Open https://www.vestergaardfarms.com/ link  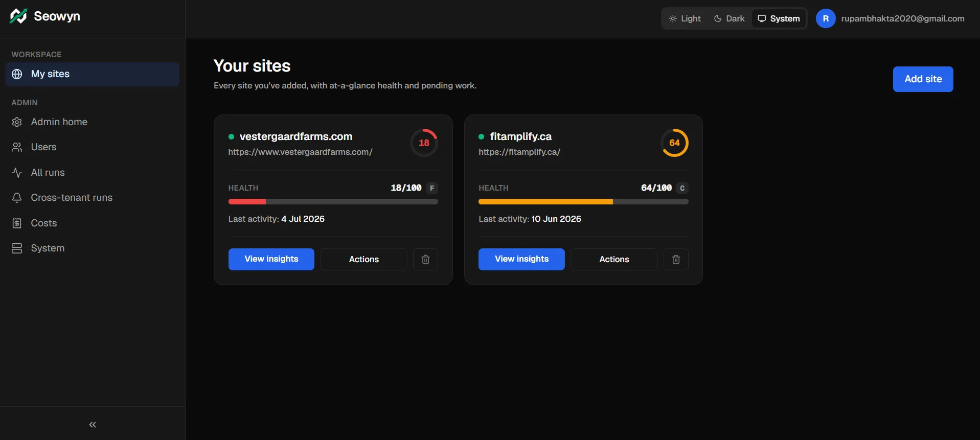click(301, 152)
